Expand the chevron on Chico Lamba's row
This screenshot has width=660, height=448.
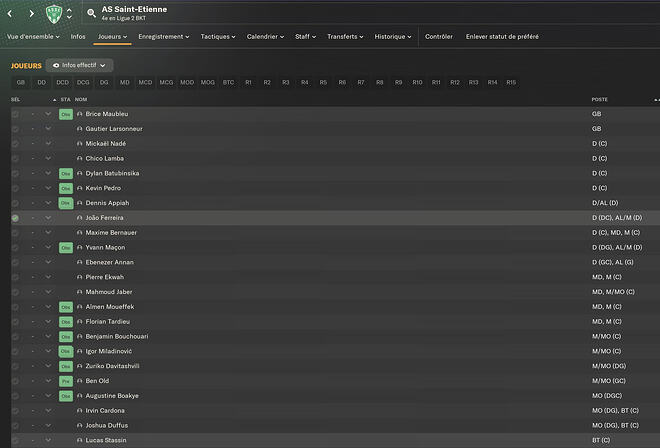click(48, 158)
